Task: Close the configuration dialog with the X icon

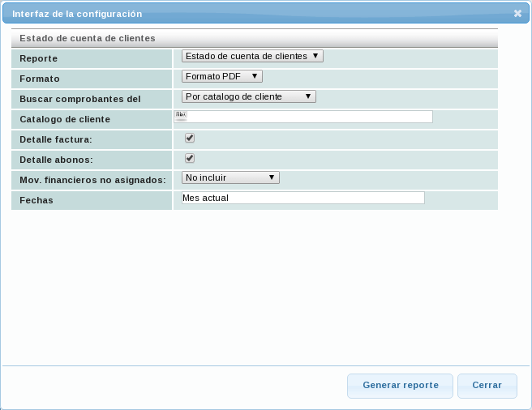Action: coord(517,14)
